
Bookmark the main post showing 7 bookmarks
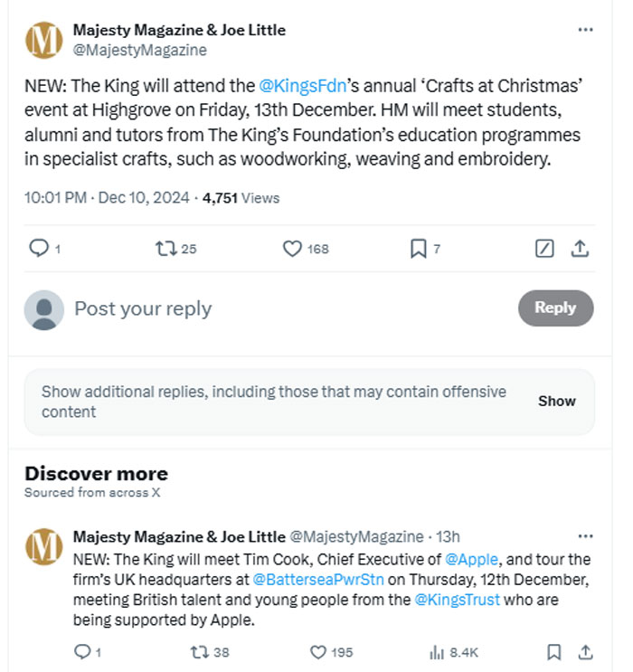tap(419, 249)
